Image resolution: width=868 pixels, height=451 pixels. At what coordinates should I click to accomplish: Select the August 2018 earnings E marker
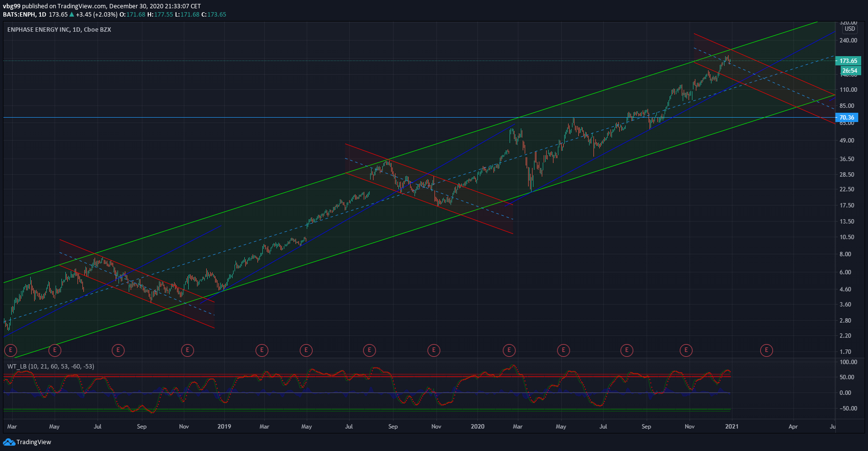118,350
